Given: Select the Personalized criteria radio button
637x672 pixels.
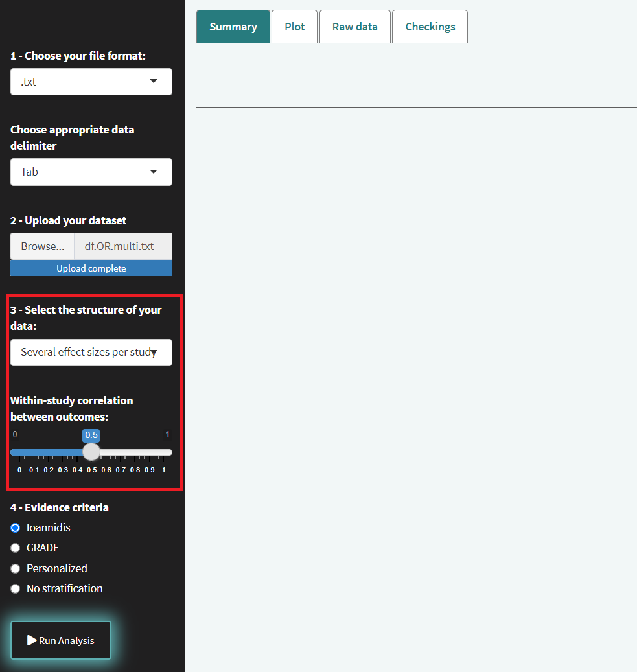Looking at the screenshot, I should (x=16, y=568).
